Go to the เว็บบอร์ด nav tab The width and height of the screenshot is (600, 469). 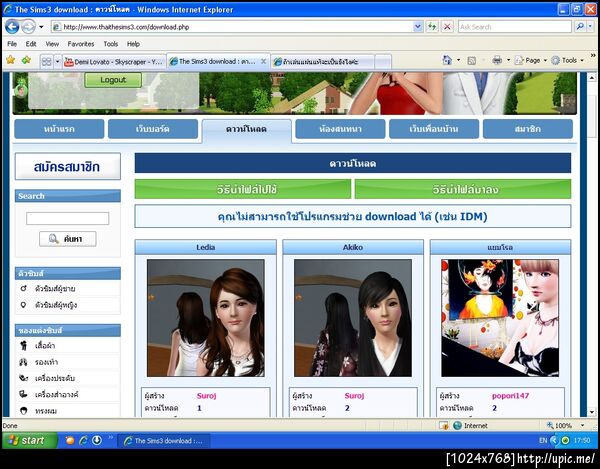point(153,129)
